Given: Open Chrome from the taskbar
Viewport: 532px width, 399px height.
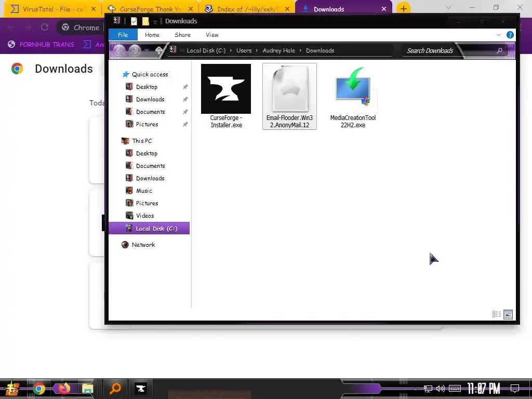Looking at the screenshot, I should (x=38, y=389).
